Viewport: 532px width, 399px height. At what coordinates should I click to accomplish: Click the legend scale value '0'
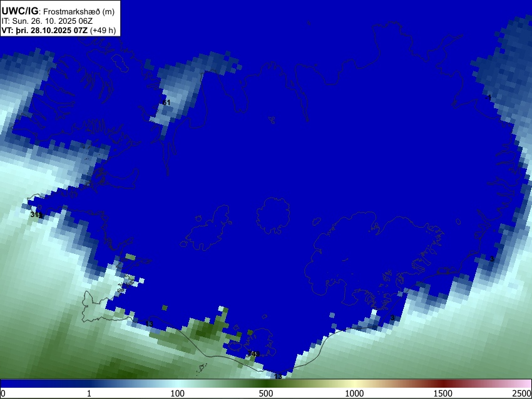click(x=3, y=393)
